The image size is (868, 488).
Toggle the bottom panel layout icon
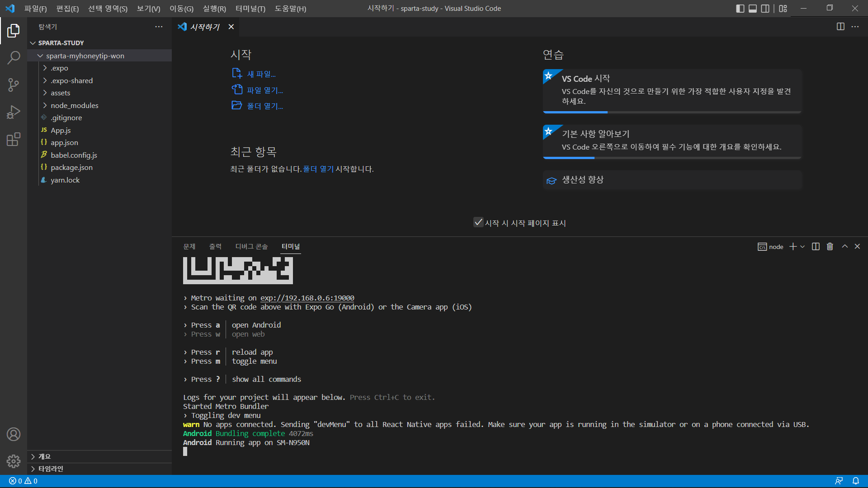753,9
